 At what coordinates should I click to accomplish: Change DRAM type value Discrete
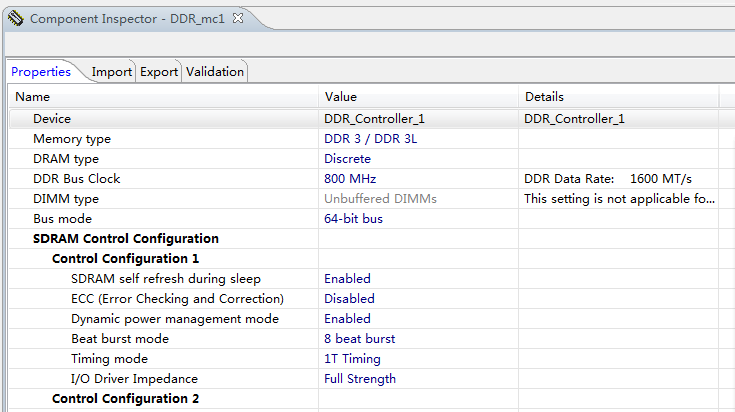(x=347, y=159)
